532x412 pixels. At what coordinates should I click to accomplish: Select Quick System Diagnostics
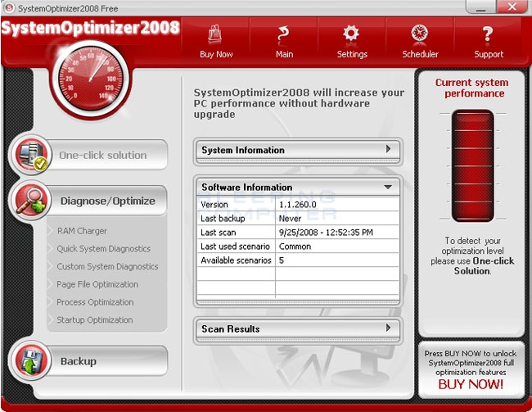[x=103, y=249]
